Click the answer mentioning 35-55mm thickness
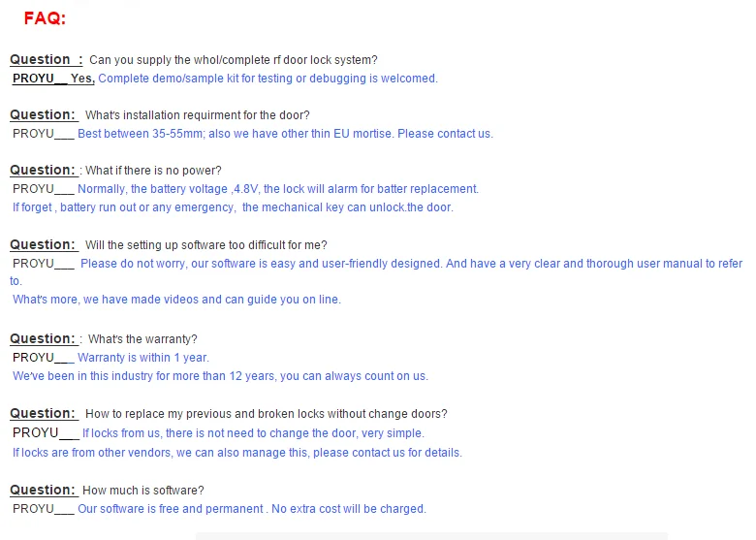The height and width of the screenshot is (540, 756). (285, 134)
